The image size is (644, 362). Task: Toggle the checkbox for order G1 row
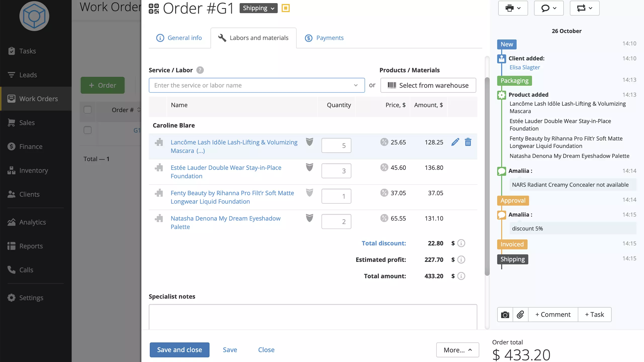(x=87, y=130)
